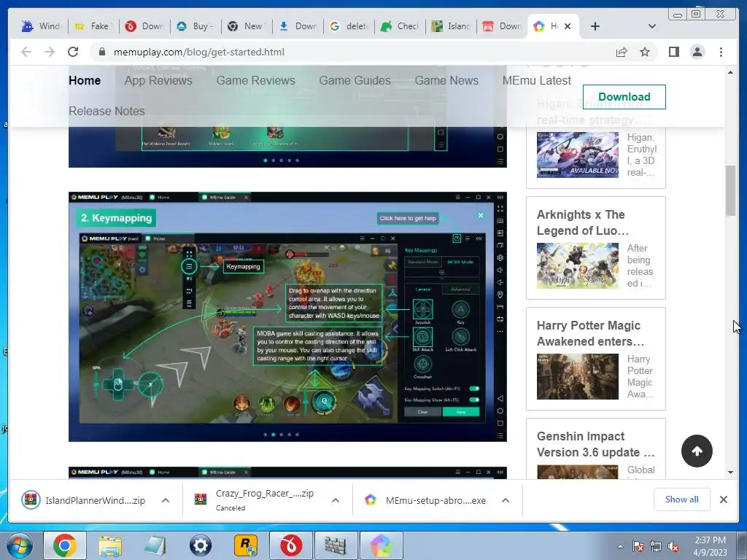This screenshot has height=560, width=747.
Task: Open the Windows Start menu
Action: pyautogui.click(x=20, y=545)
